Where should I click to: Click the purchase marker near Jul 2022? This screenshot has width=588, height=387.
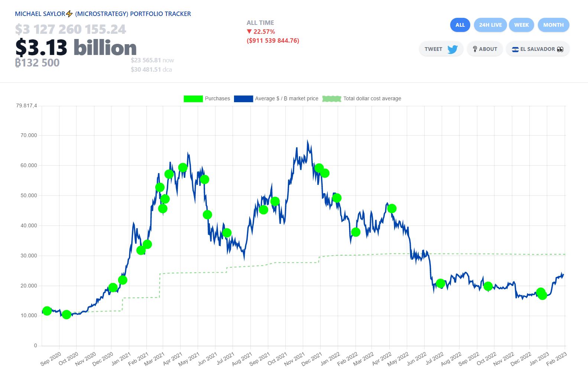pyautogui.click(x=441, y=283)
